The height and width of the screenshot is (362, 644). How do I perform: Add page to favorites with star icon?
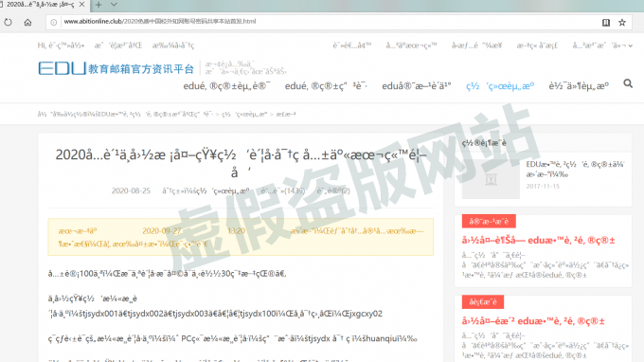click(622, 23)
